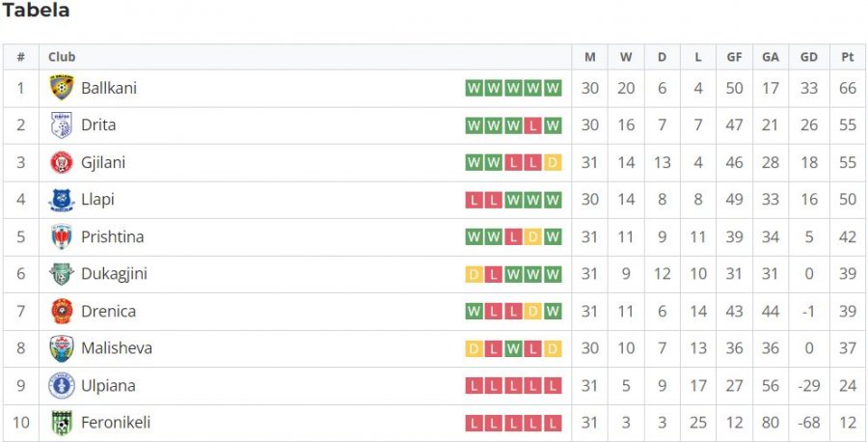Click Drita's red L form badge

532,125
